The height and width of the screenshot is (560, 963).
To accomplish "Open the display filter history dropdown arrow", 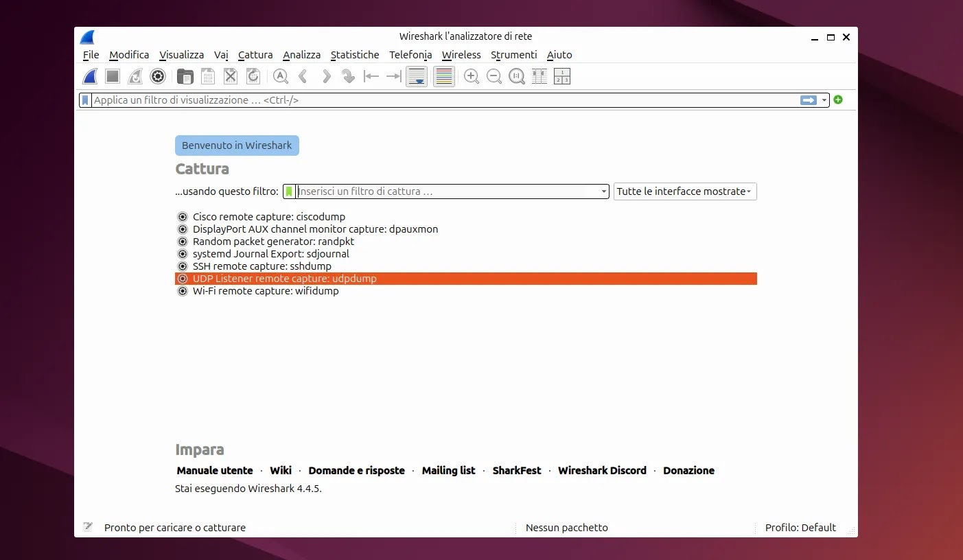I will pos(824,100).
